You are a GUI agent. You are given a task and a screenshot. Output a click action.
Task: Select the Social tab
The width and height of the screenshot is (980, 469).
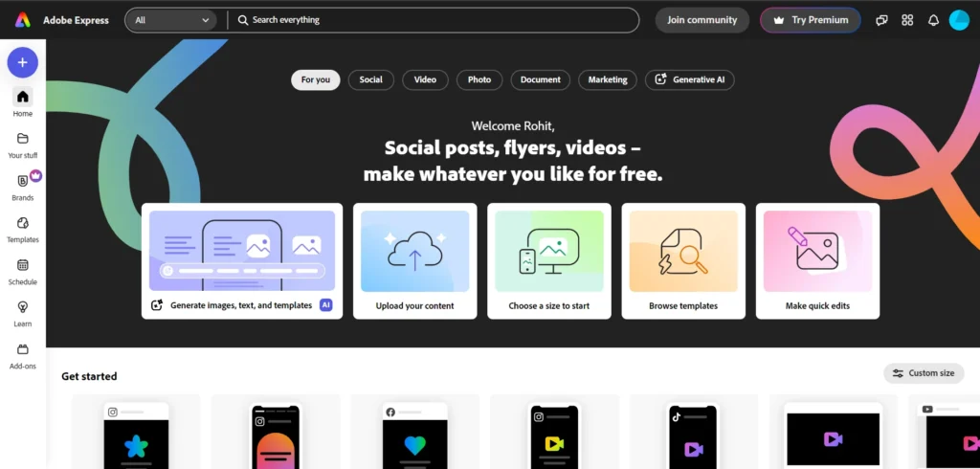pos(370,80)
